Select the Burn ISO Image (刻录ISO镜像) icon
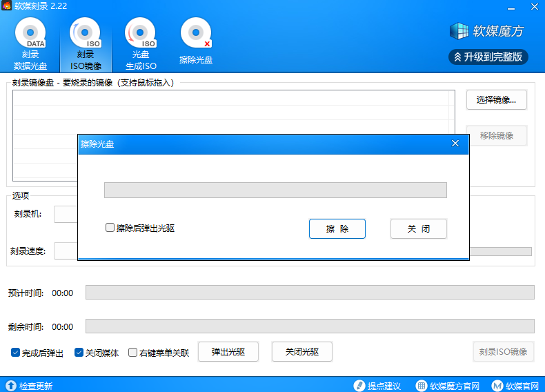 click(x=86, y=35)
